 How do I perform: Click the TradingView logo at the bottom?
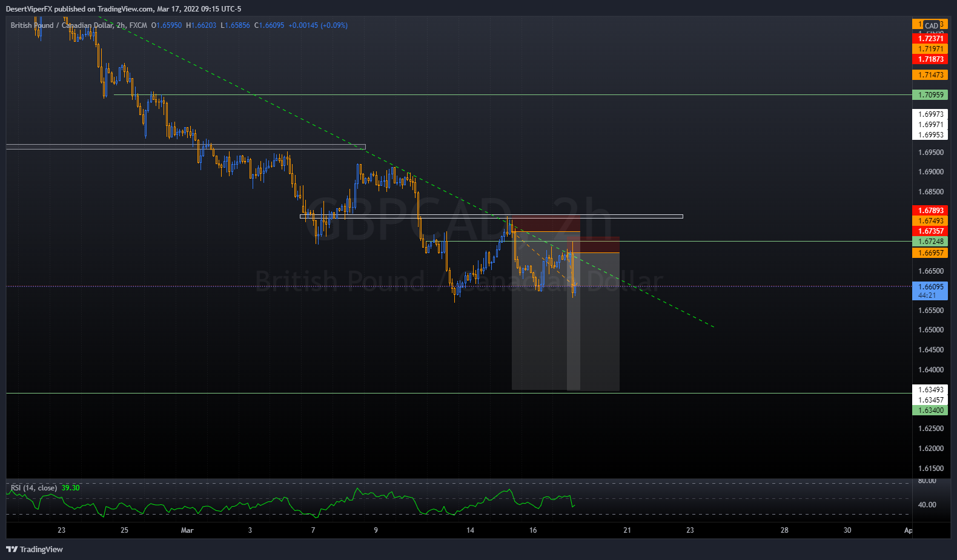(x=35, y=549)
